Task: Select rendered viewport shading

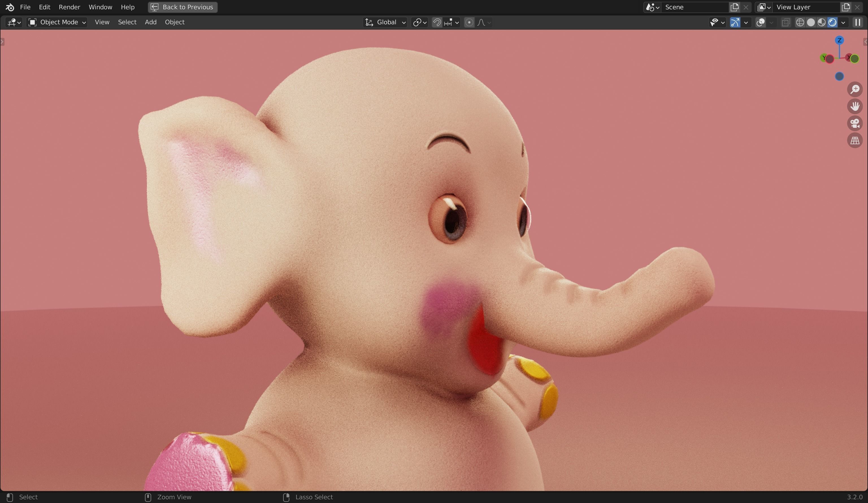Action: pyautogui.click(x=832, y=22)
